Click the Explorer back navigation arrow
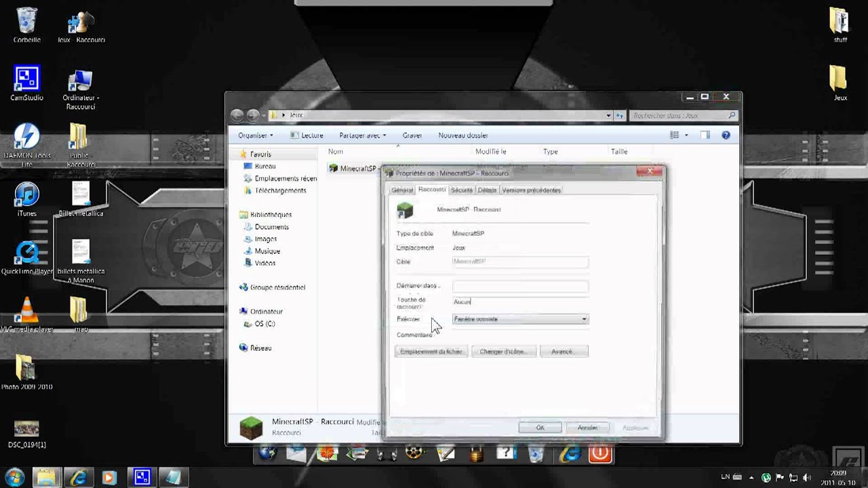 click(x=237, y=115)
